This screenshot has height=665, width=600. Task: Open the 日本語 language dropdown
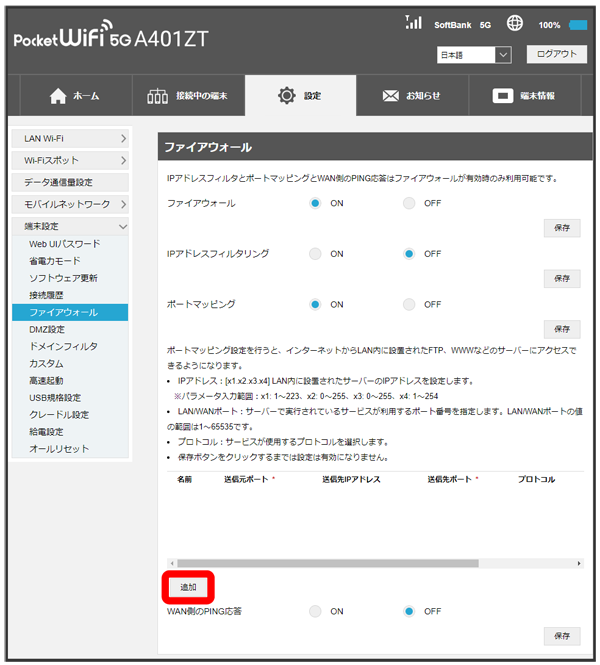(x=474, y=55)
